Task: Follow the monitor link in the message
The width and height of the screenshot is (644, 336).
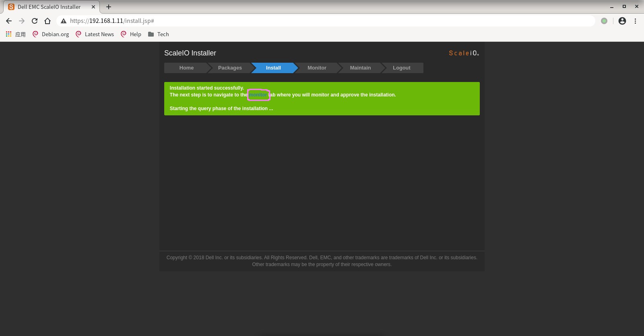Action: tap(258, 95)
